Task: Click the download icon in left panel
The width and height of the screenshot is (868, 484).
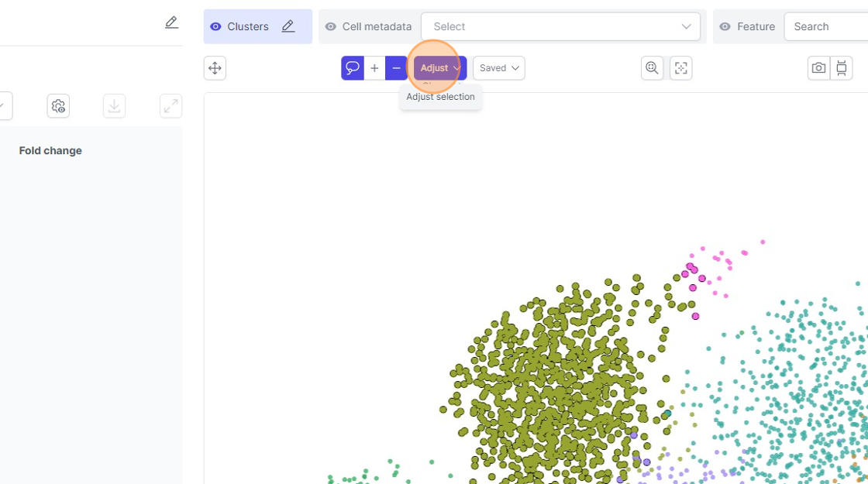Action: pos(114,106)
